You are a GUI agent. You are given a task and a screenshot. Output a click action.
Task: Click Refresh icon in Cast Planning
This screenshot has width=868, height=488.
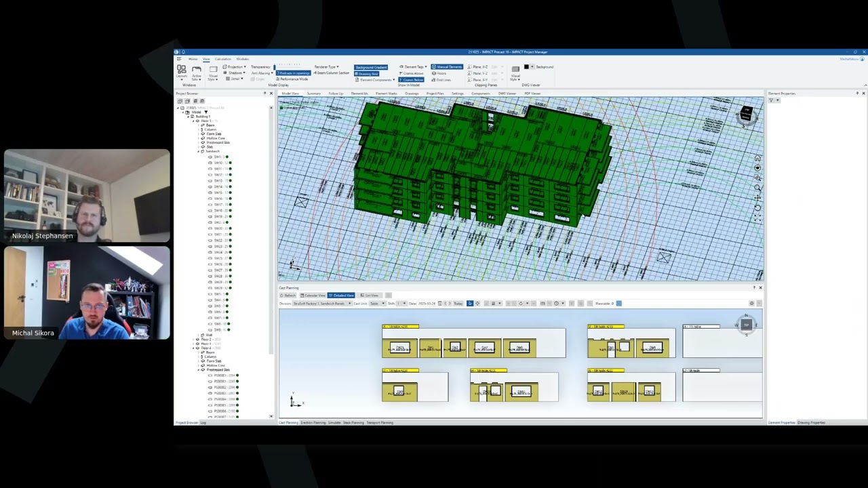click(x=288, y=296)
